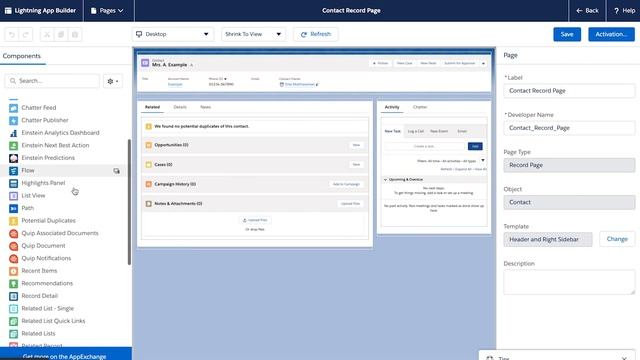The image size is (640, 360).
Task: Select the Related List Quick Links icon
Action: point(13,321)
